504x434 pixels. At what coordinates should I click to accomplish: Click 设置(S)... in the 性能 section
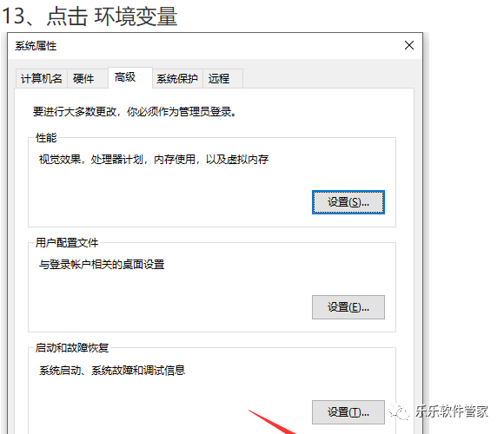(x=348, y=202)
